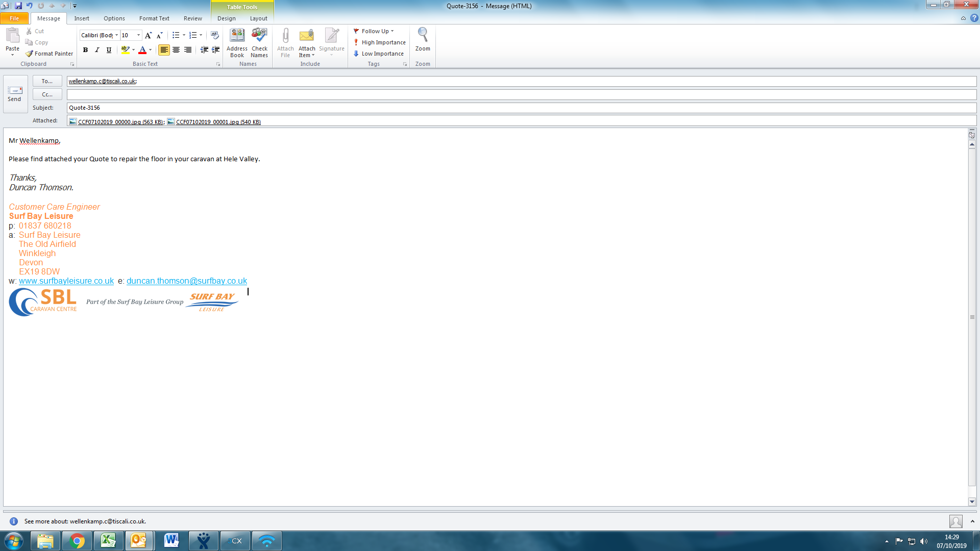Open the Format Text tab
The height and width of the screenshot is (551, 980).
[154, 18]
